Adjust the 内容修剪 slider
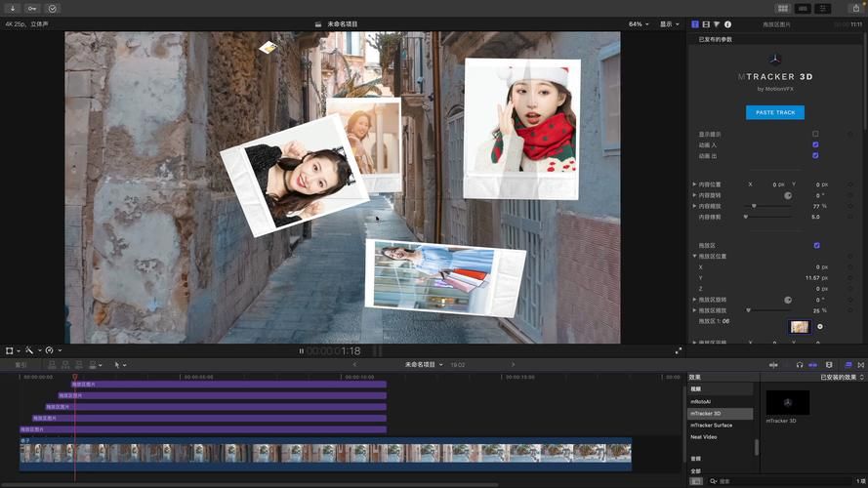Viewport: 868px width, 488px height. click(767, 217)
